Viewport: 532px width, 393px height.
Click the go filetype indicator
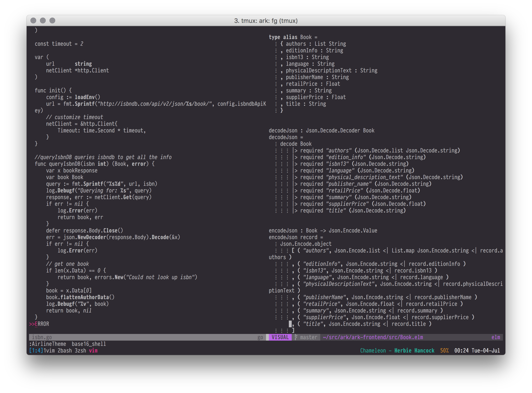pyautogui.click(x=260, y=337)
